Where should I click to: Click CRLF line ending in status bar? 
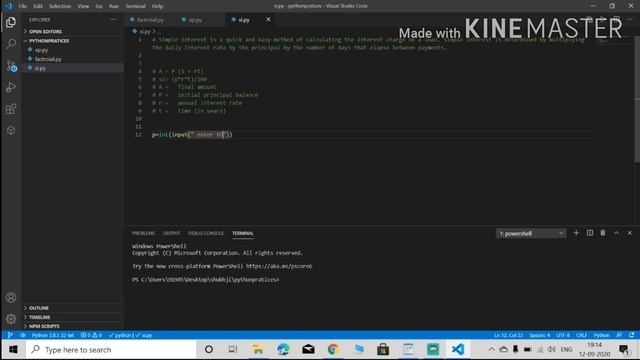[581, 335]
